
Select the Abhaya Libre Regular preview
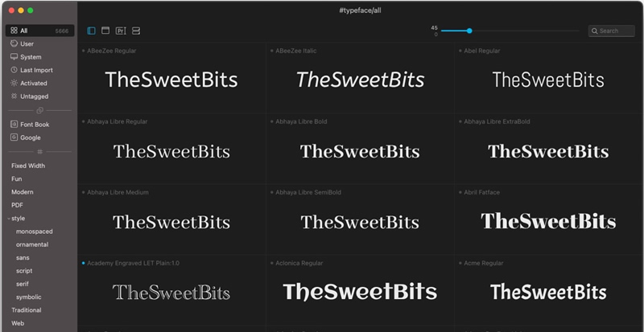point(171,151)
